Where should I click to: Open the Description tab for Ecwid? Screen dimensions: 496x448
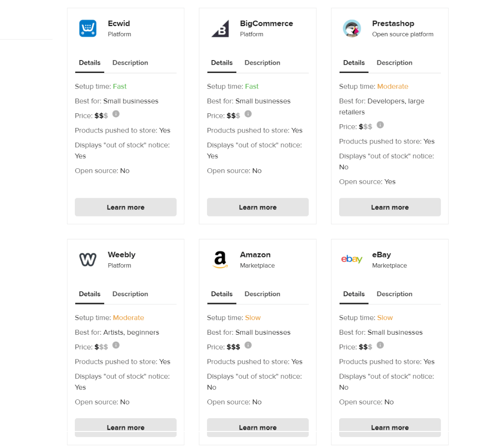click(130, 63)
